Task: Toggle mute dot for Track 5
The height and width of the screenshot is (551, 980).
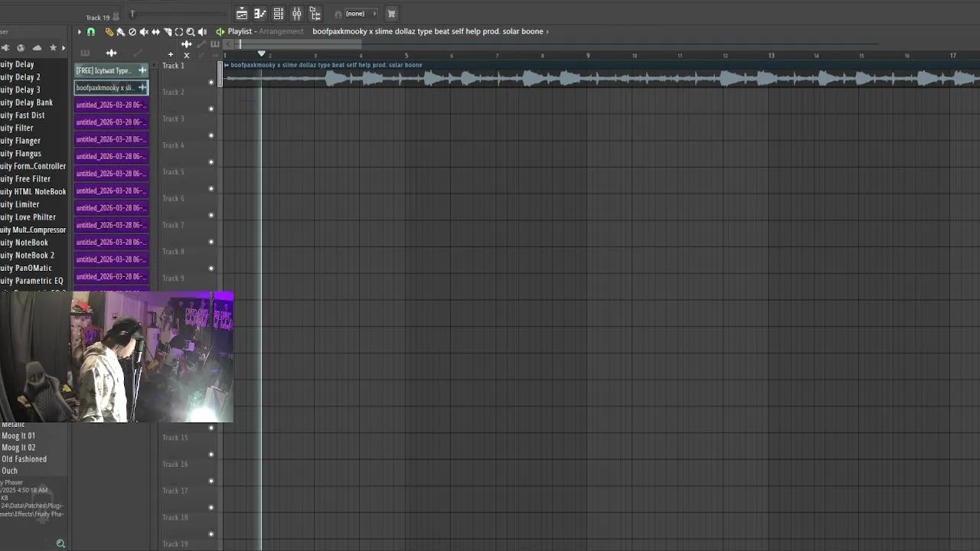Action: (211, 188)
